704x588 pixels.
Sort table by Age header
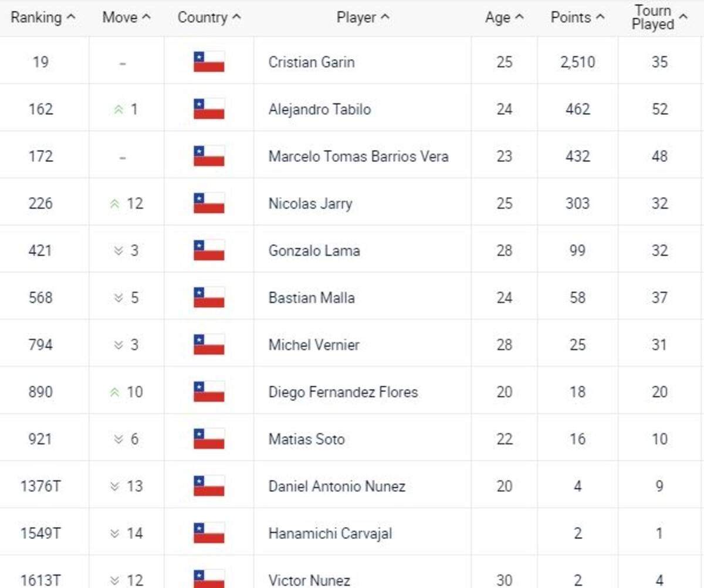pos(504,18)
